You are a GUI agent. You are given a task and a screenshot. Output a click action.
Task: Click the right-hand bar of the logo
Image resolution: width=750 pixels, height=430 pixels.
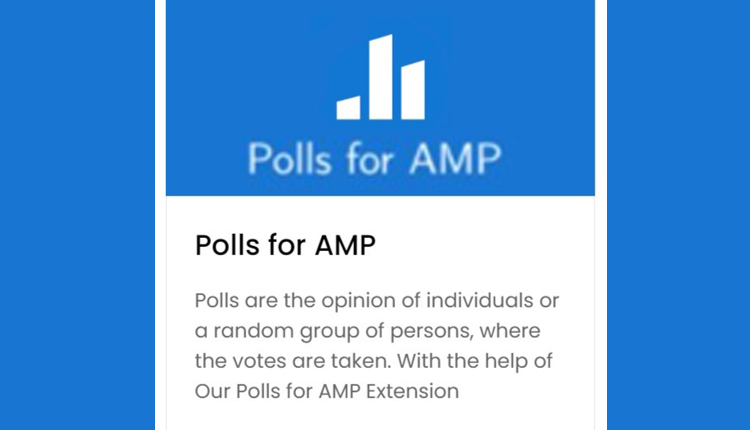click(x=412, y=90)
